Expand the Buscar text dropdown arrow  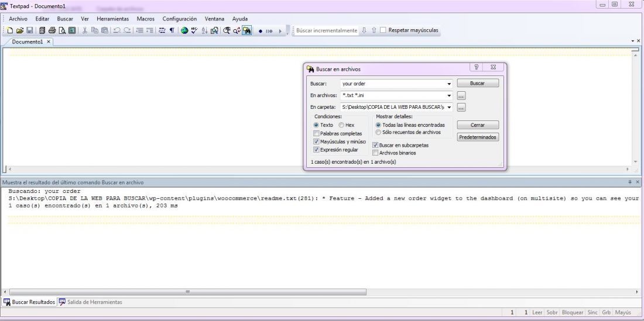click(x=449, y=84)
